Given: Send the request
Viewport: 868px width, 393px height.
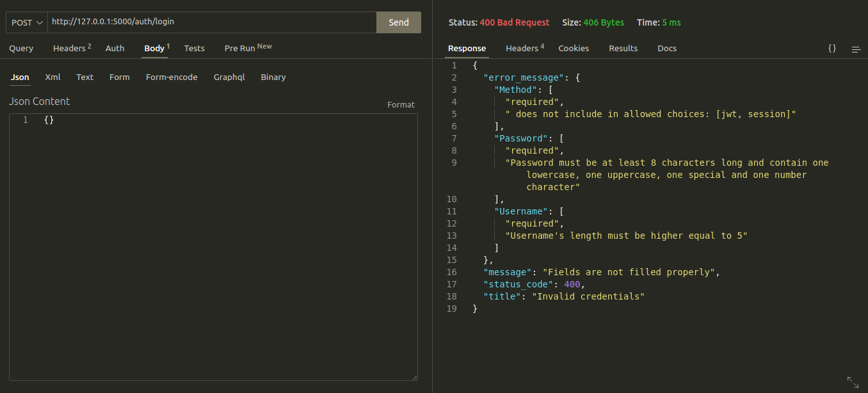Looking at the screenshot, I should (x=399, y=22).
